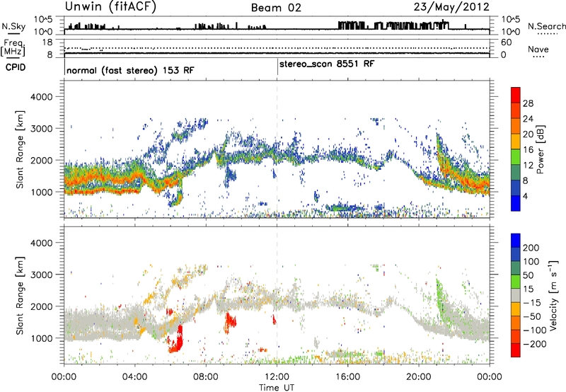The image size is (566, 392).
Task: Click '2000' on power panel range axis
Action: pyautogui.click(x=42, y=160)
